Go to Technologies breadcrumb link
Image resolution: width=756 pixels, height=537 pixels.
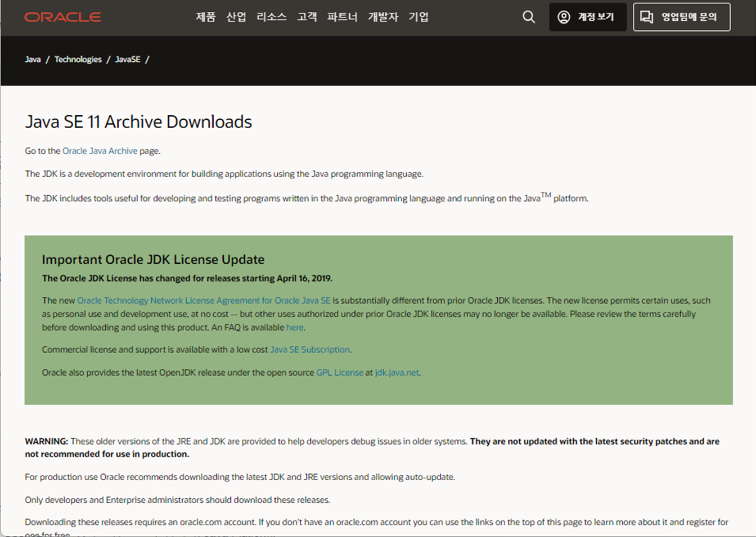click(78, 59)
